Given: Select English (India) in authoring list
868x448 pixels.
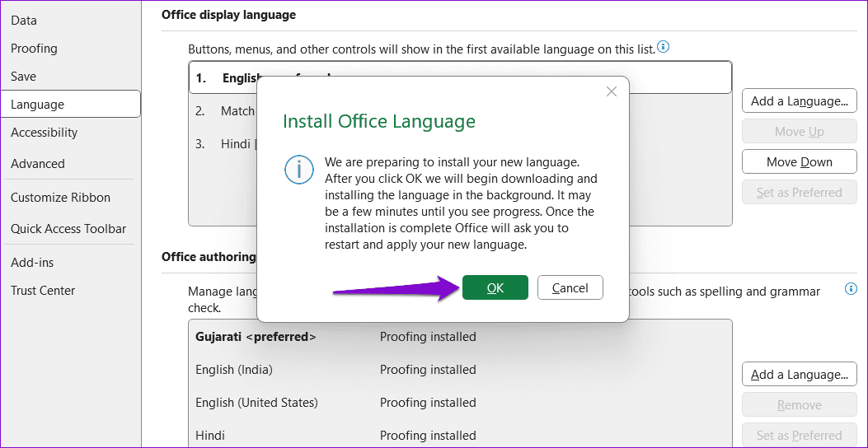Looking at the screenshot, I should tap(234, 370).
